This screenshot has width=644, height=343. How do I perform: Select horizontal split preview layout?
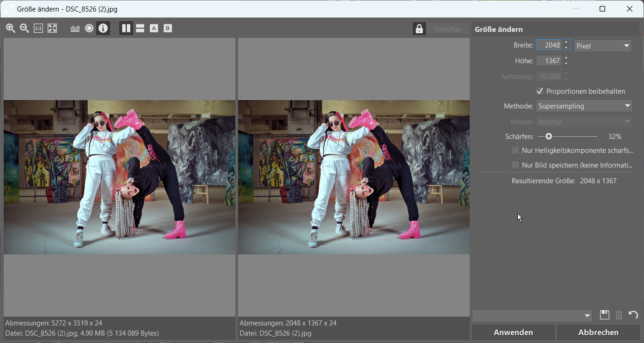[x=140, y=29]
